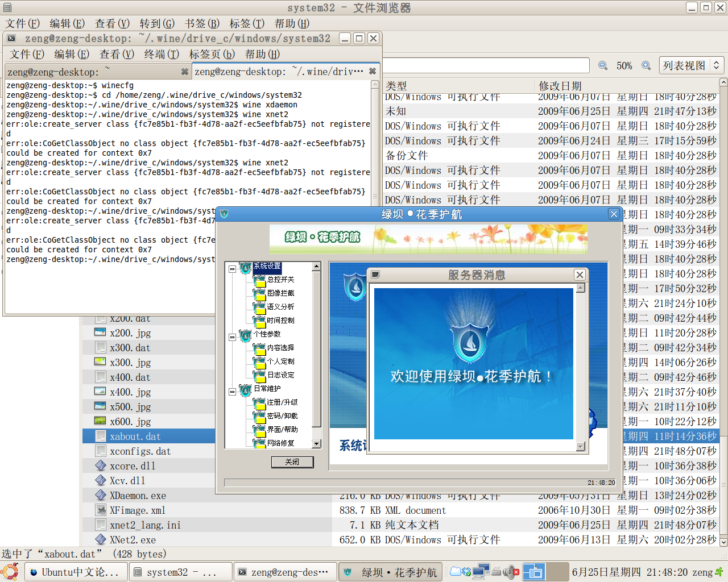Open terminal 文件 menu

coord(27,54)
